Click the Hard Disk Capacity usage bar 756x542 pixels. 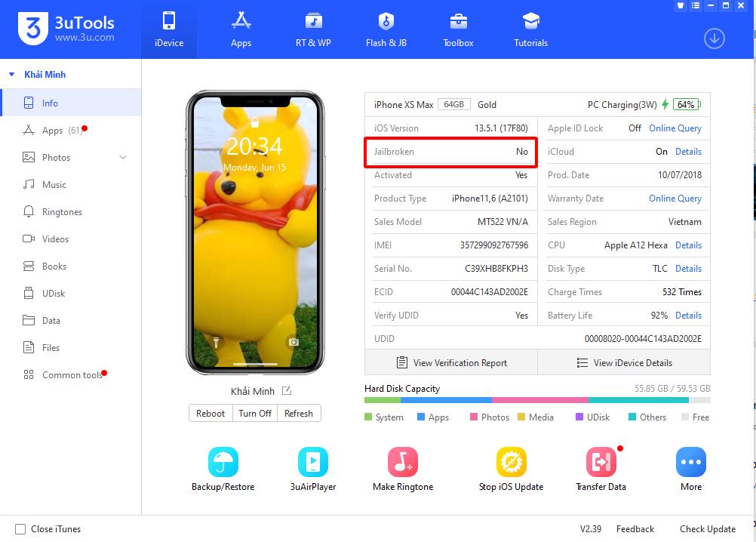coord(536,399)
